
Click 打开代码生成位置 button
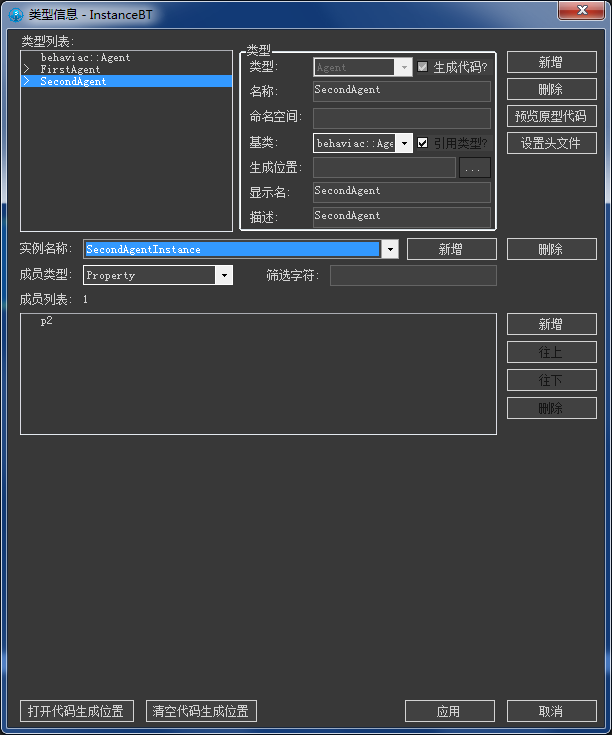(76, 711)
